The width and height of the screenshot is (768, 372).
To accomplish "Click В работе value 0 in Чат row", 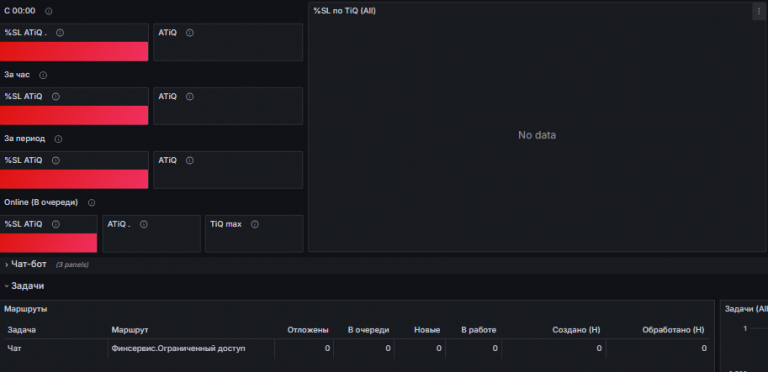I will pos(495,349).
